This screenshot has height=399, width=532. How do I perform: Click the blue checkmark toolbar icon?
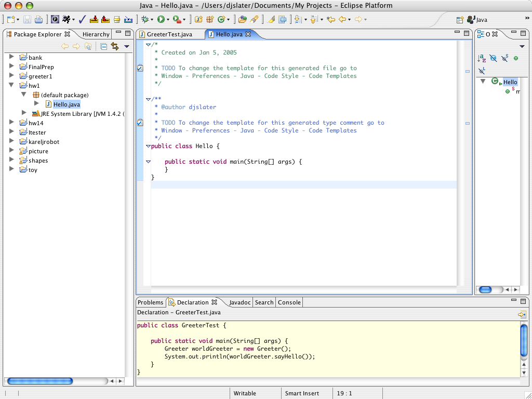click(x=82, y=19)
